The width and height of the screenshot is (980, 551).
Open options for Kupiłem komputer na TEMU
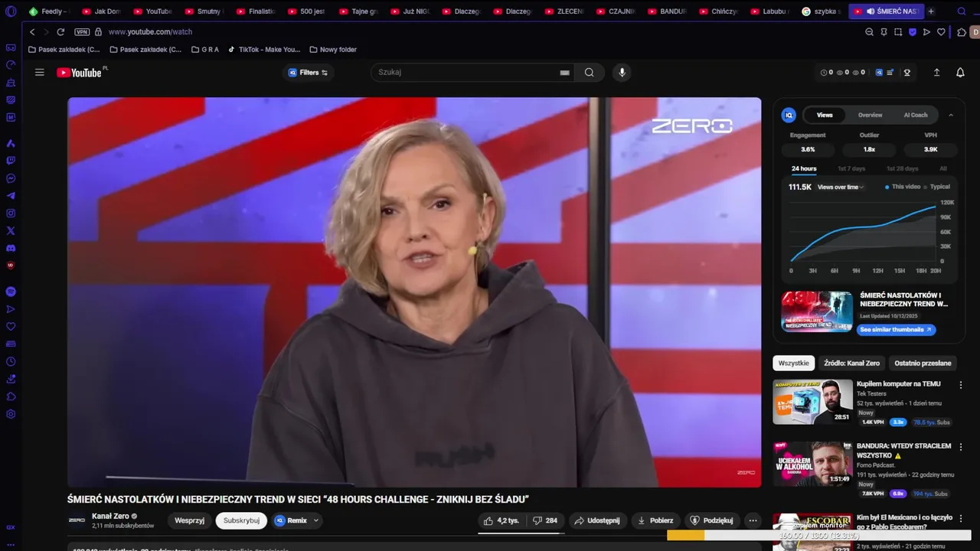point(961,385)
